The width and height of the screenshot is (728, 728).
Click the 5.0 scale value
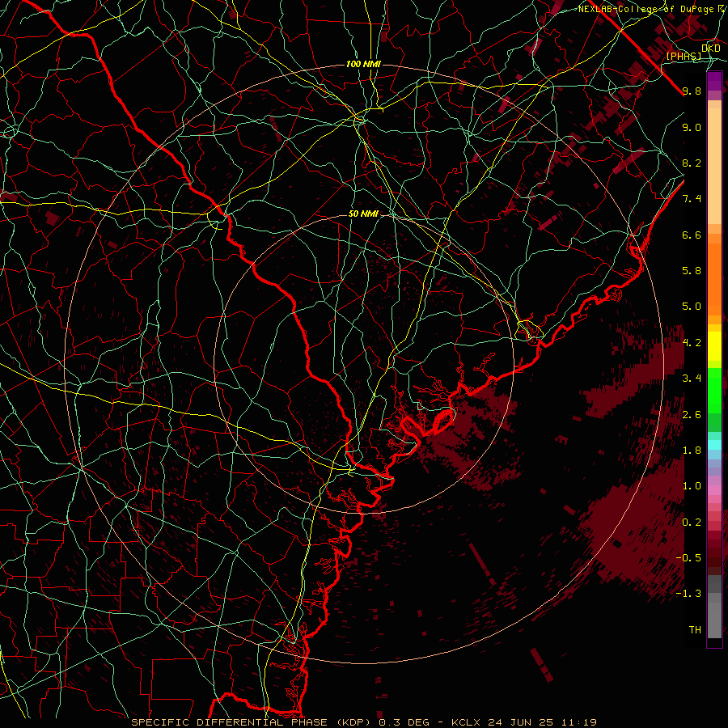(x=692, y=307)
